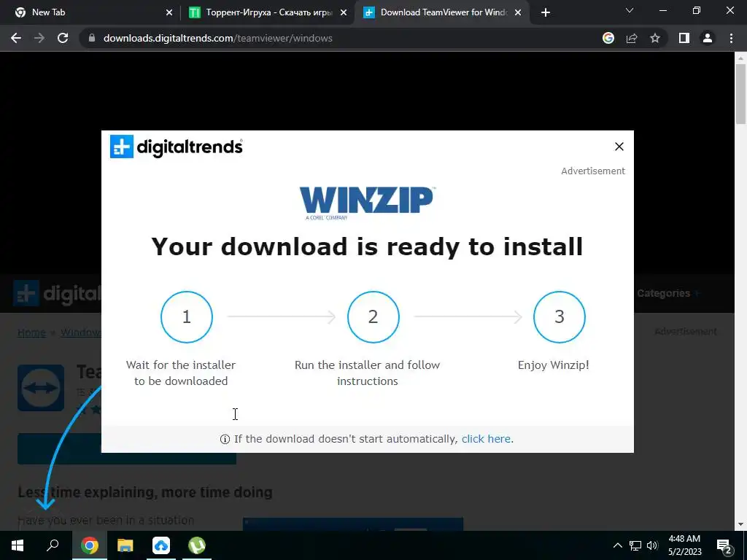Toggle the browser side panel
Image resolution: width=747 pixels, height=560 pixels.
tap(684, 38)
